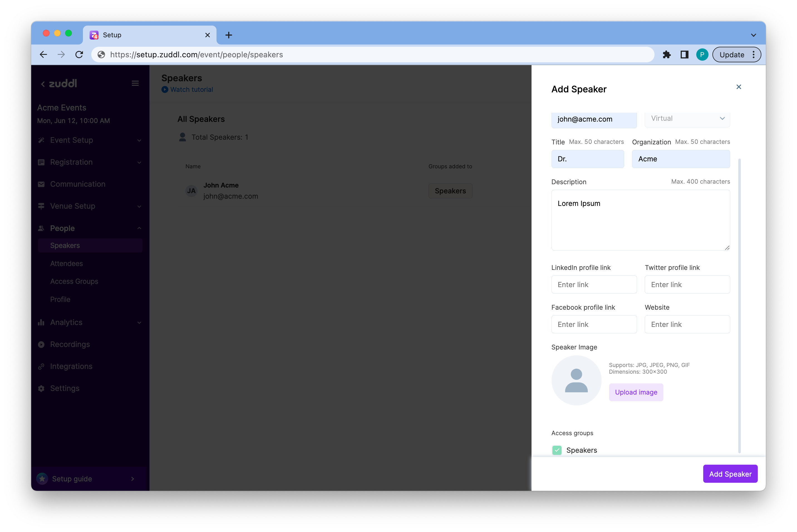This screenshot has width=797, height=532.
Task: Uncheck the Speakers access group checkbox
Action: pos(557,450)
